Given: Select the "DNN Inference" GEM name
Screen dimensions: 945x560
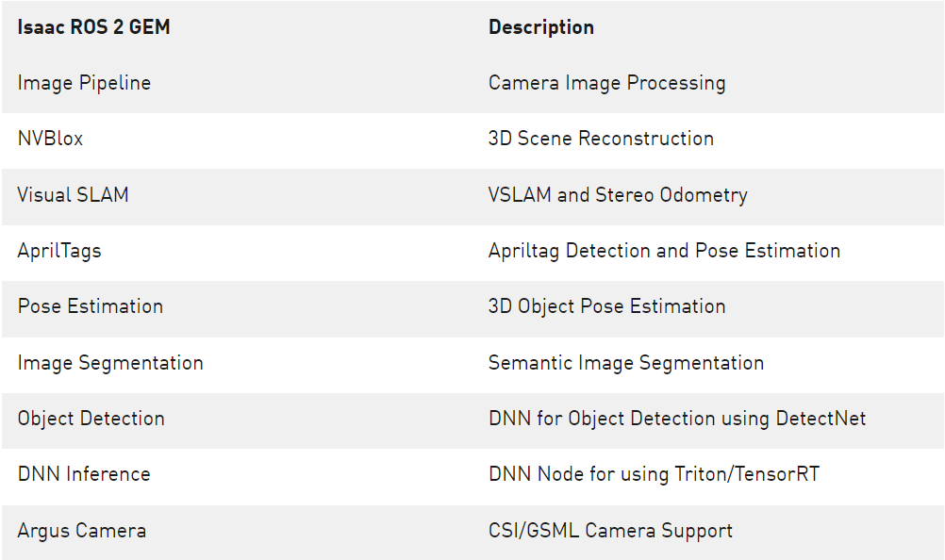Looking at the screenshot, I should 84,474.
